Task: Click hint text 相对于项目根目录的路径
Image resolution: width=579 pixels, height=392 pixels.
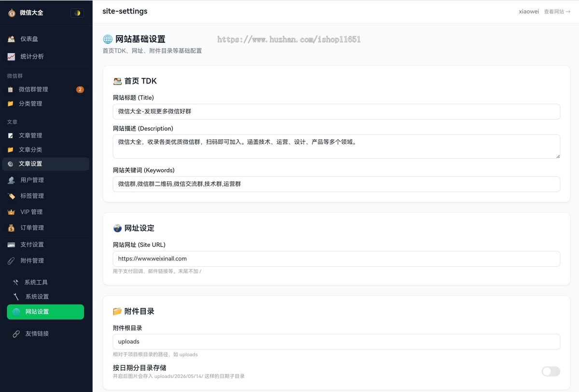Action: coord(155,354)
